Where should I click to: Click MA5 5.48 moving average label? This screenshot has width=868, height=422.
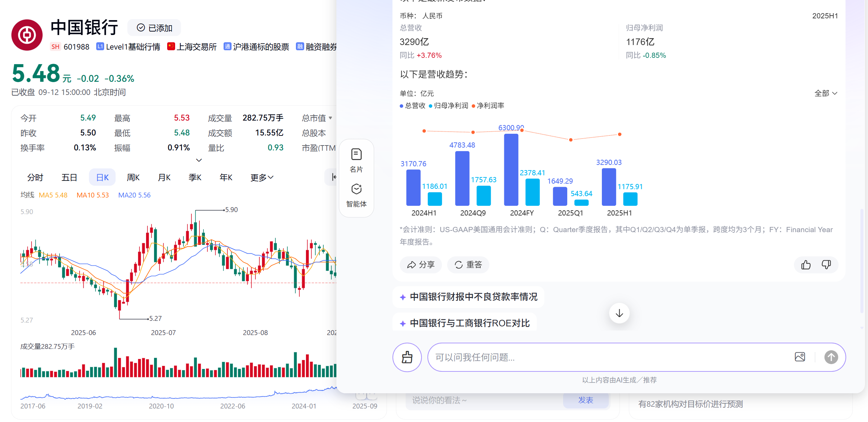(53, 195)
